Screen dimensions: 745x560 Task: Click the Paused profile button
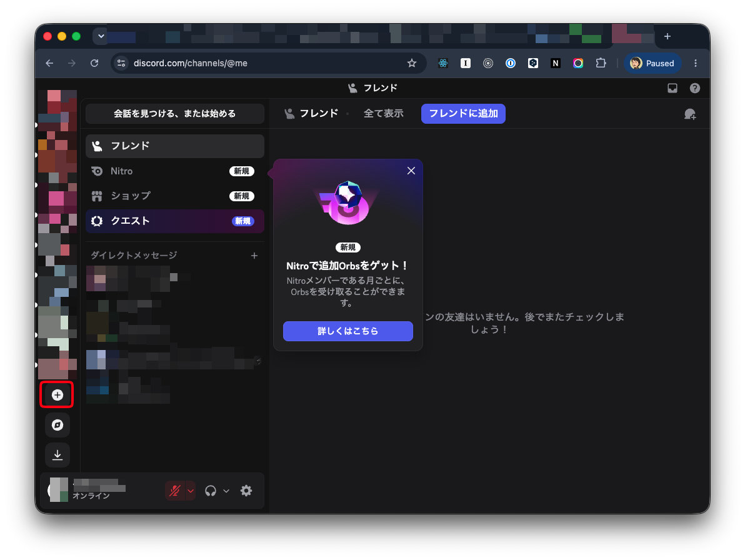point(653,63)
